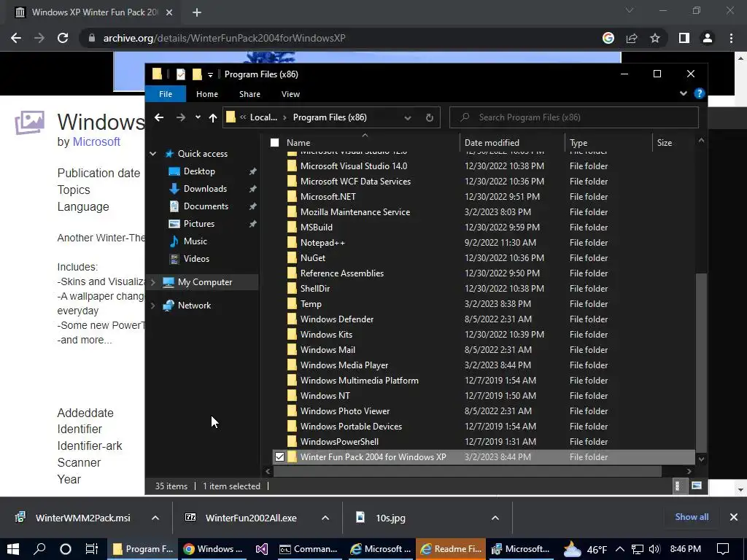Open File Explorer help (question mark)
The image size is (747, 560).
(x=699, y=94)
